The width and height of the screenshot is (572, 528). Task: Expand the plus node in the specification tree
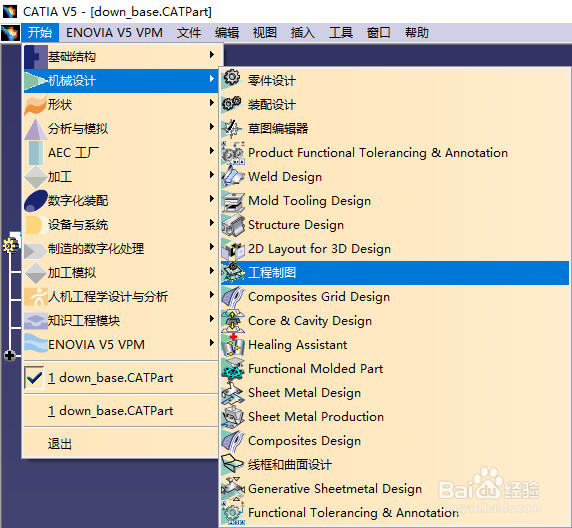coord(9,355)
